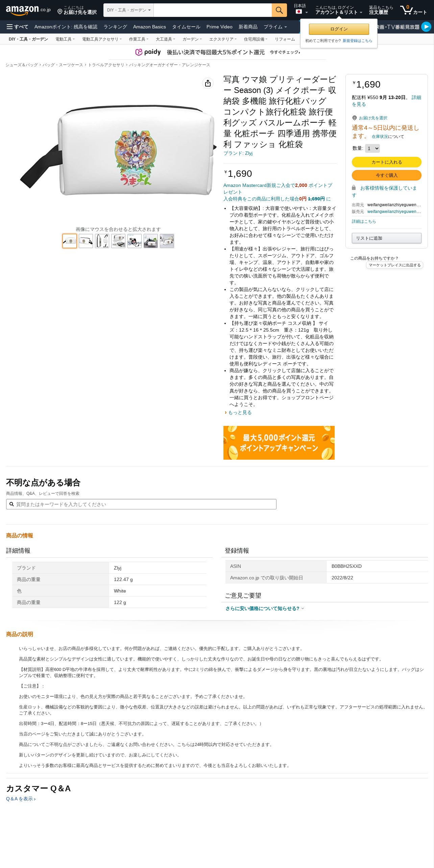Click 今すぐ購入 button
434x868 pixels.
(x=387, y=175)
